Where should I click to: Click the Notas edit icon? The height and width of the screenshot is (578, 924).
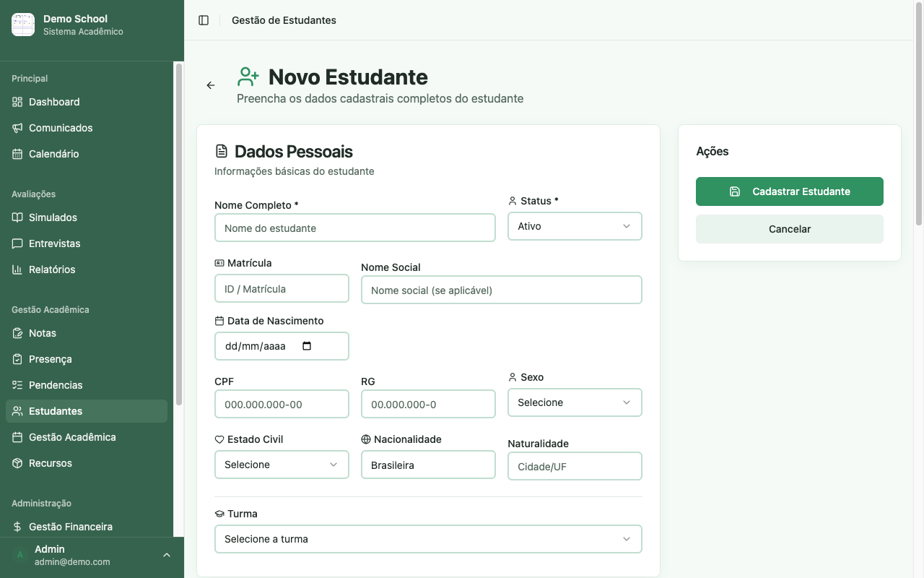coord(17,333)
